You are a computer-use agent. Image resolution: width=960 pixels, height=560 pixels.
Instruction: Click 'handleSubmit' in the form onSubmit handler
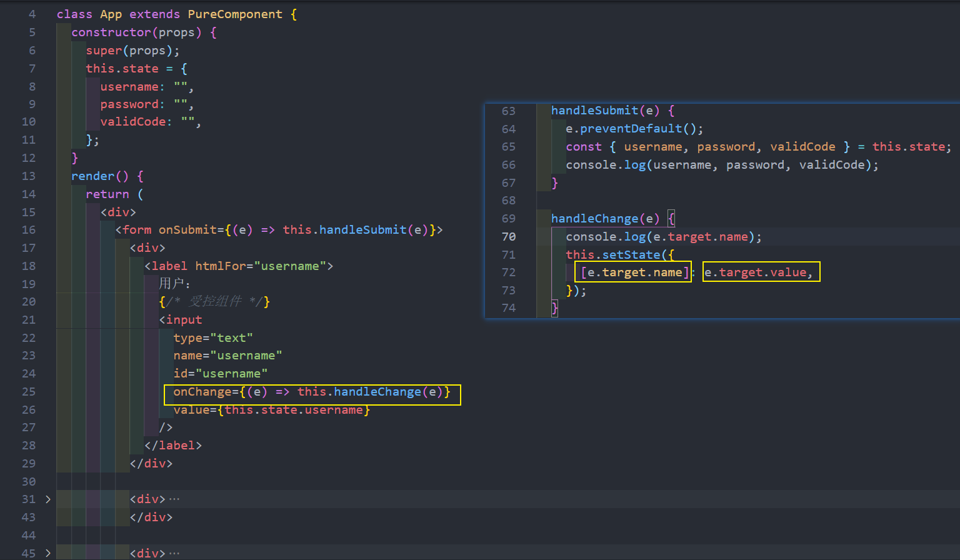pyautogui.click(x=363, y=230)
